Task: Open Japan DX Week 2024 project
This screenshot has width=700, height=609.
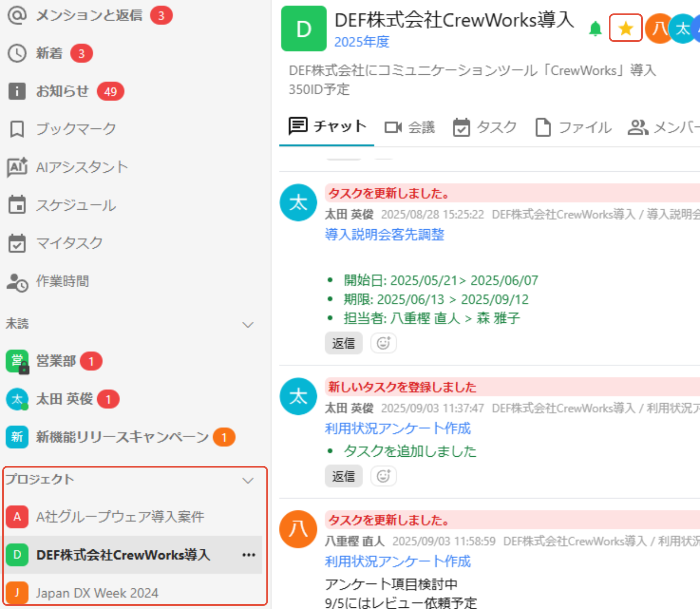Action: point(82,593)
